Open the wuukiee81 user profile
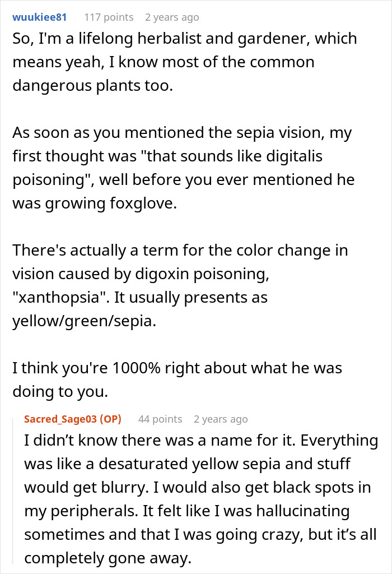The width and height of the screenshot is (392, 574). pyautogui.click(x=40, y=17)
